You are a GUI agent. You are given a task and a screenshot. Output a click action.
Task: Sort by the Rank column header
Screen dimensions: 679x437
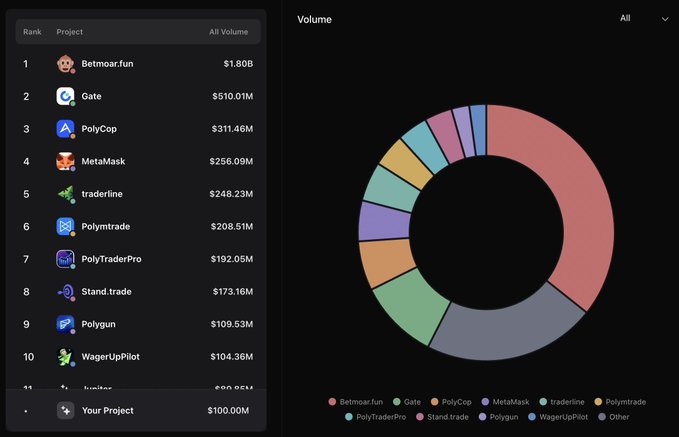click(32, 32)
